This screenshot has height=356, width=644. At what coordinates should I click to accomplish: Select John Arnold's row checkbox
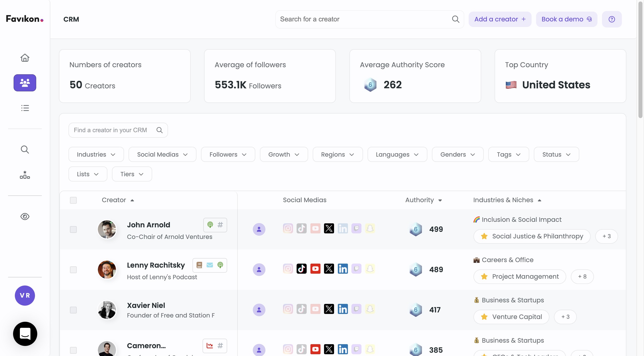click(x=73, y=229)
